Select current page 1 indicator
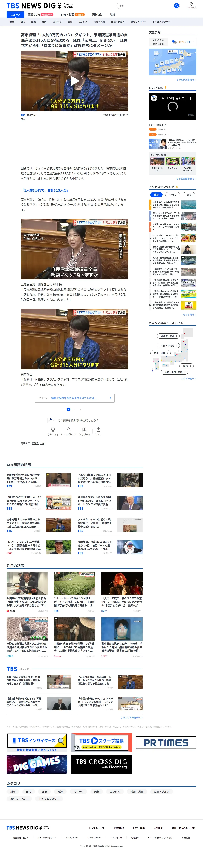Viewport: 203px width, 868px height. (68, 409)
